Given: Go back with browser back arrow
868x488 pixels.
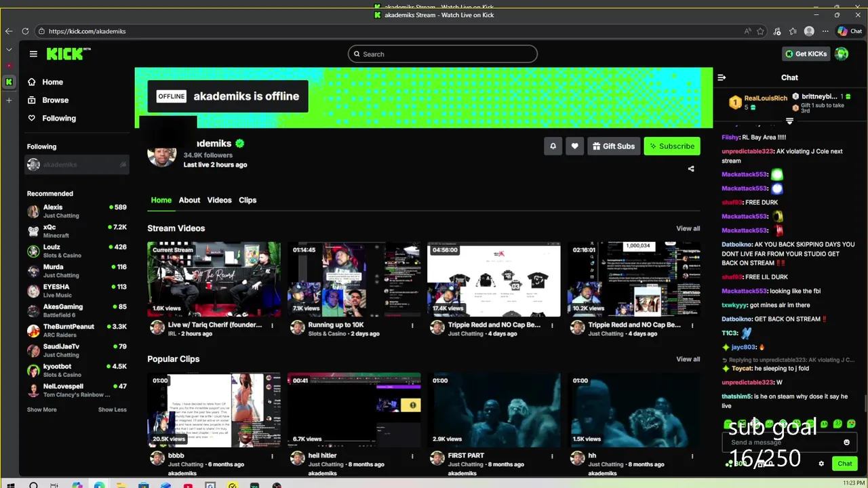Looking at the screenshot, I should [9, 31].
